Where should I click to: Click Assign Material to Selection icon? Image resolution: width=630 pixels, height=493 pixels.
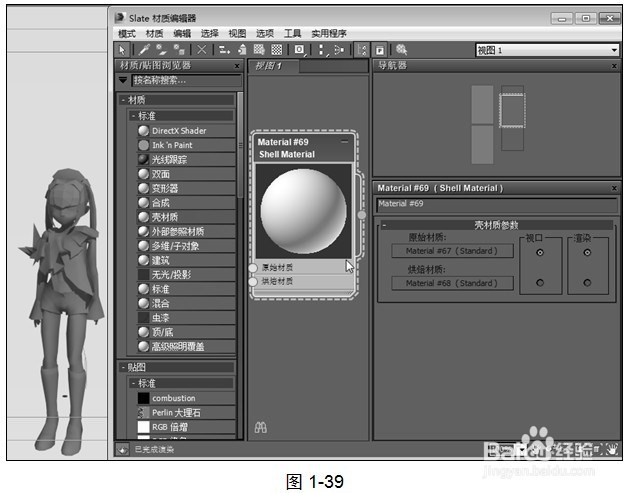point(179,50)
